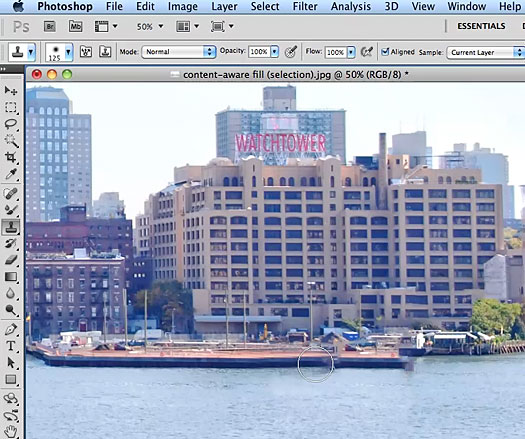Select the Path Selection tool
The image size is (525, 439).
11,363
